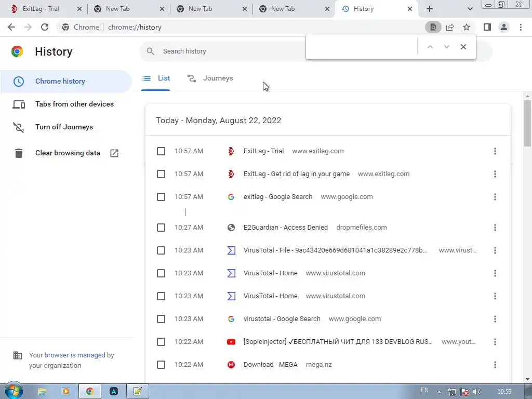
Task: Click the MEGA favicon in history list
Action: [231, 365]
